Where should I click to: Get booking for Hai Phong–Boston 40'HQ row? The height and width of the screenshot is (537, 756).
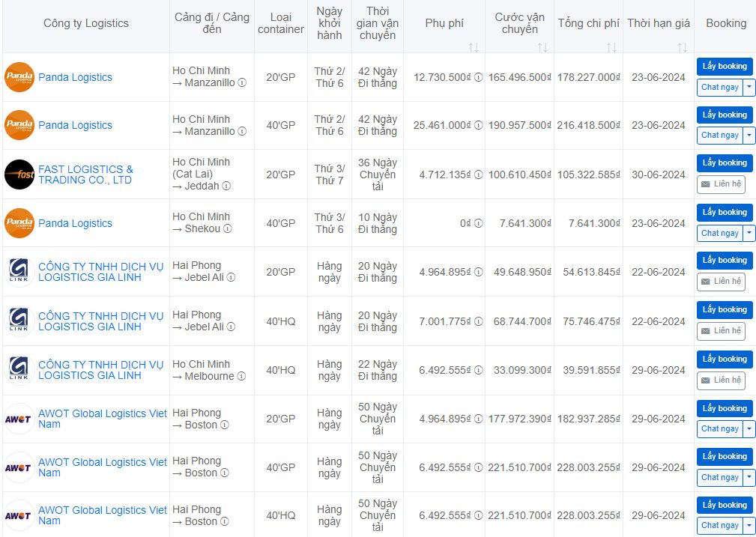[725, 505]
